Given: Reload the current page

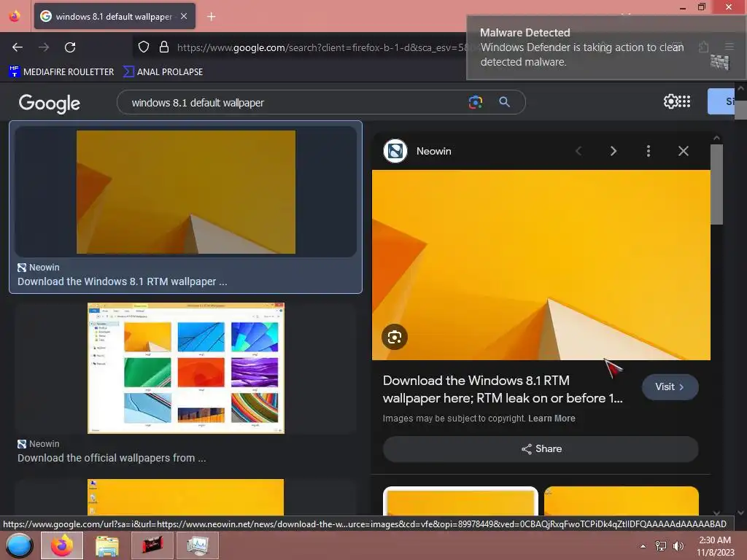Looking at the screenshot, I should pos(70,47).
